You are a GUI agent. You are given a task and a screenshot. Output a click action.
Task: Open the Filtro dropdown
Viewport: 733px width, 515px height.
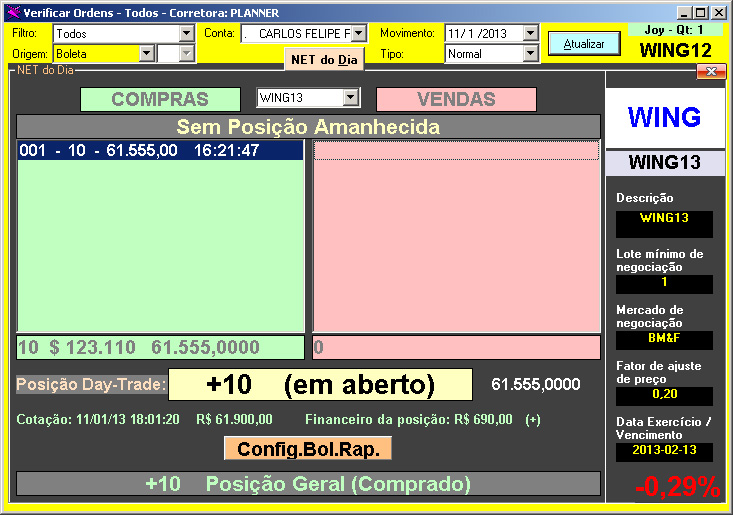(x=186, y=33)
